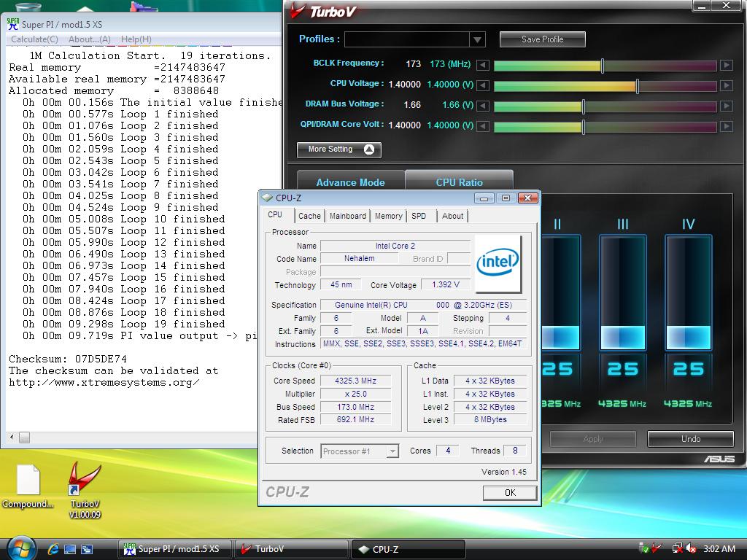
Task: Click Core Speed value 4325.3 MHz
Action: [x=355, y=381]
